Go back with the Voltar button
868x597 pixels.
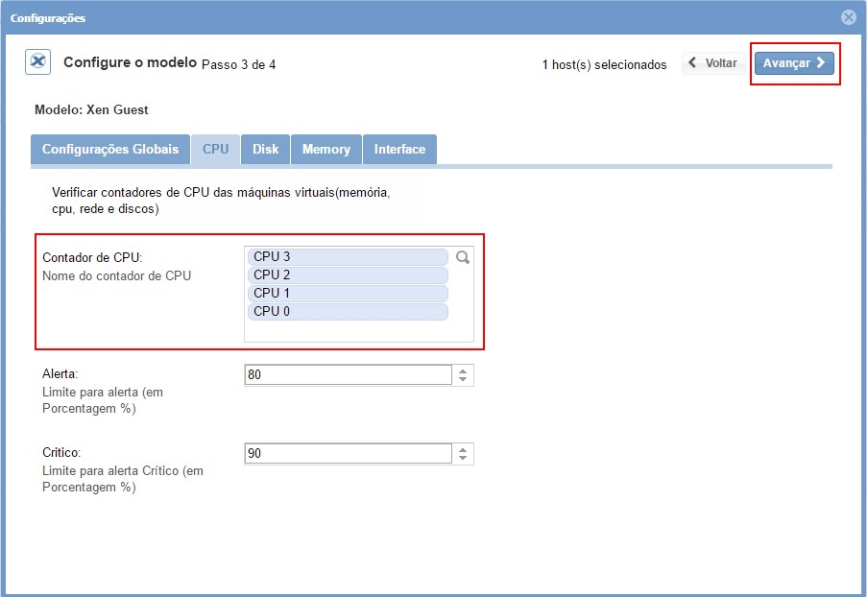[713, 63]
